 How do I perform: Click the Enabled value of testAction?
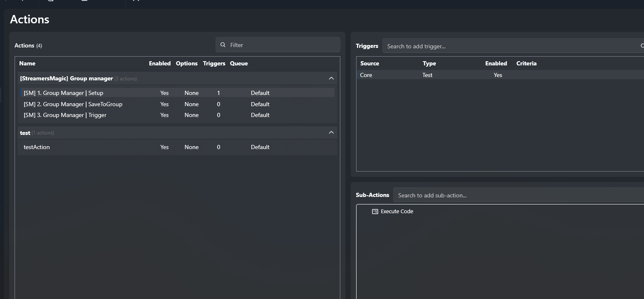coord(164,147)
